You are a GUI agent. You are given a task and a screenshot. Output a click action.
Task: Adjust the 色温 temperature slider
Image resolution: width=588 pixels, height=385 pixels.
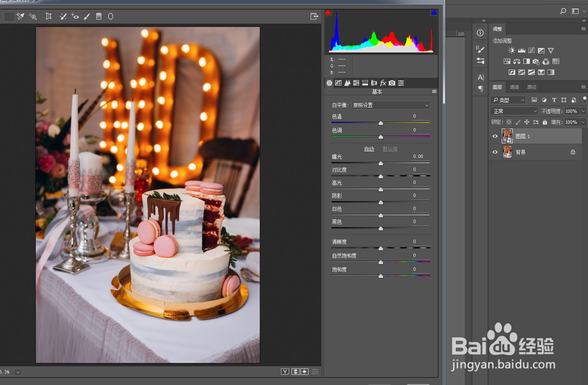[381, 122]
